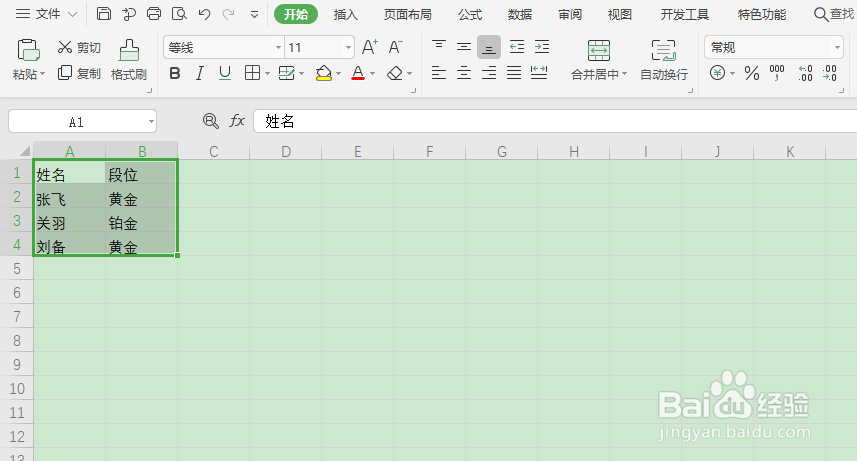Toggle Underline formatting
This screenshot has width=857, height=461.
[225, 73]
